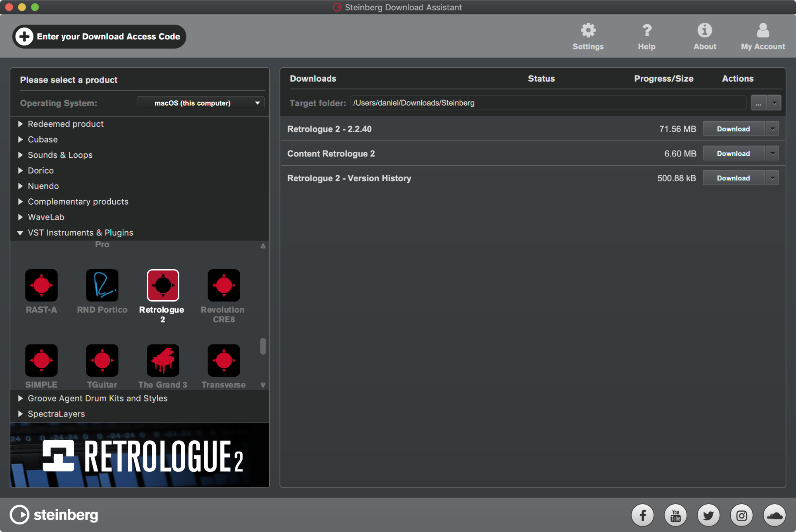796x532 pixels.
Task: Select the RAST-A product icon
Action: tap(41, 286)
